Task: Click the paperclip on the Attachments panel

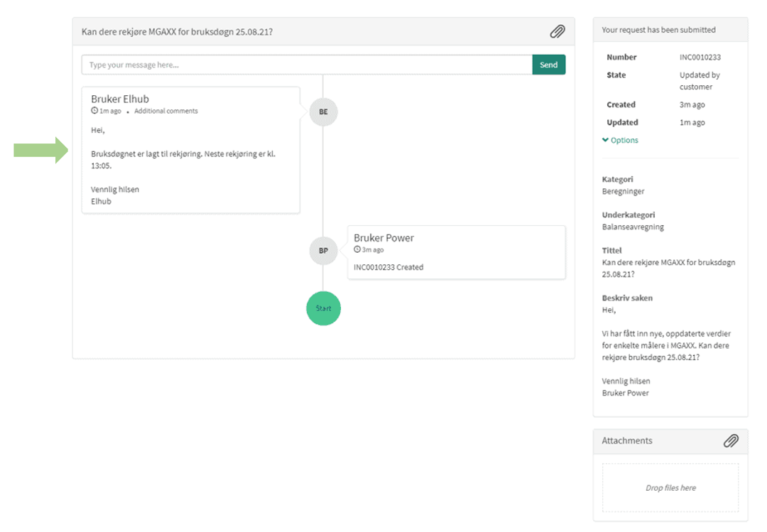Action: coord(731,441)
